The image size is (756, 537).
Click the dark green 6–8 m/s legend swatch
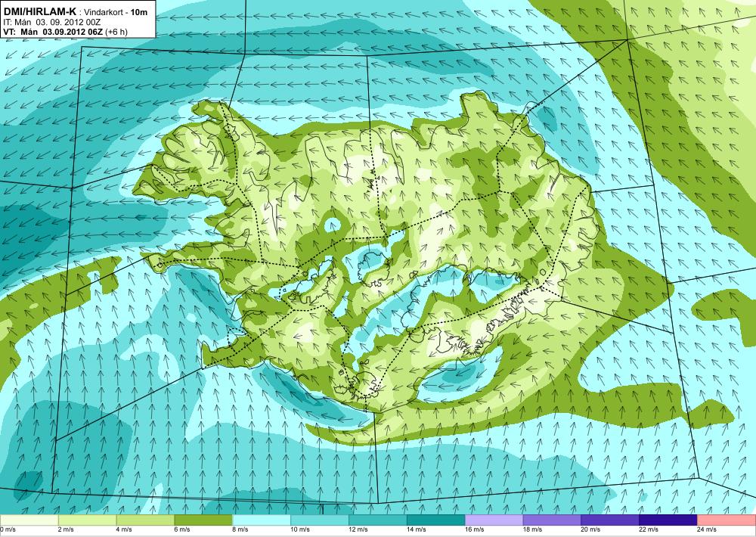tap(203, 520)
